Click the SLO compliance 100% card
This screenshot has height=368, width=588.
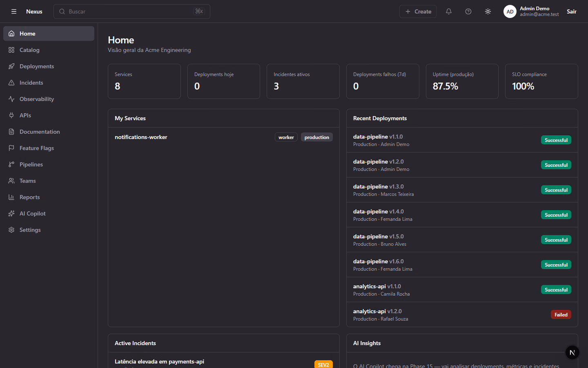tap(541, 81)
